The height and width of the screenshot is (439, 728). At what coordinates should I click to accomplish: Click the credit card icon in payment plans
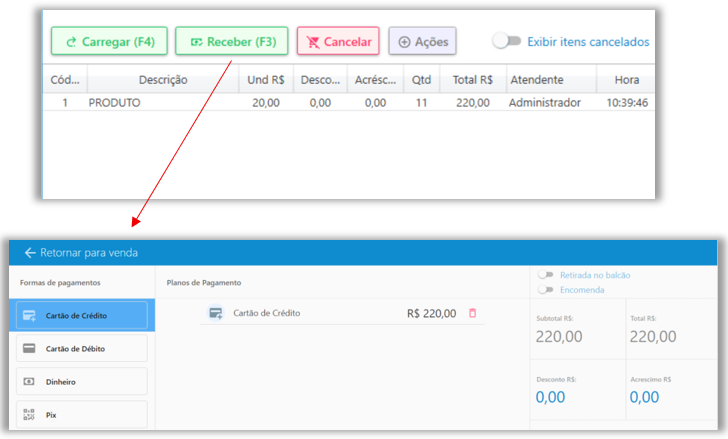(215, 313)
